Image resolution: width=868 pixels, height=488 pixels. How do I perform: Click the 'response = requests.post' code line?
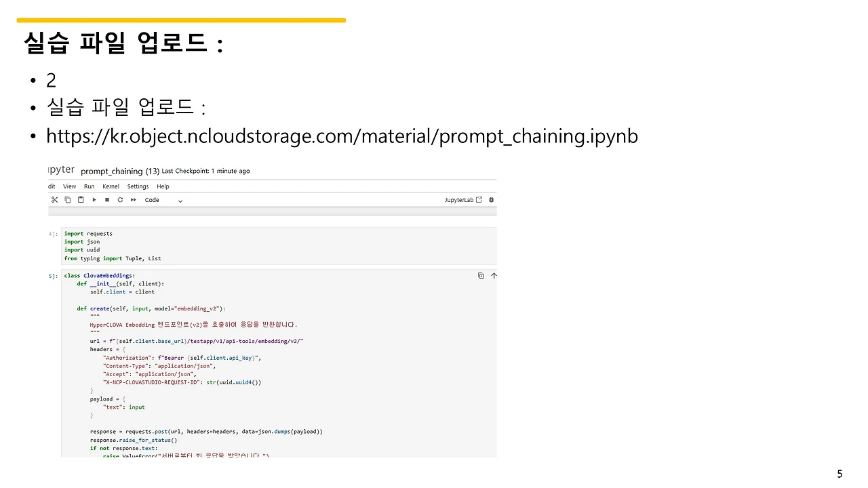[206, 432]
